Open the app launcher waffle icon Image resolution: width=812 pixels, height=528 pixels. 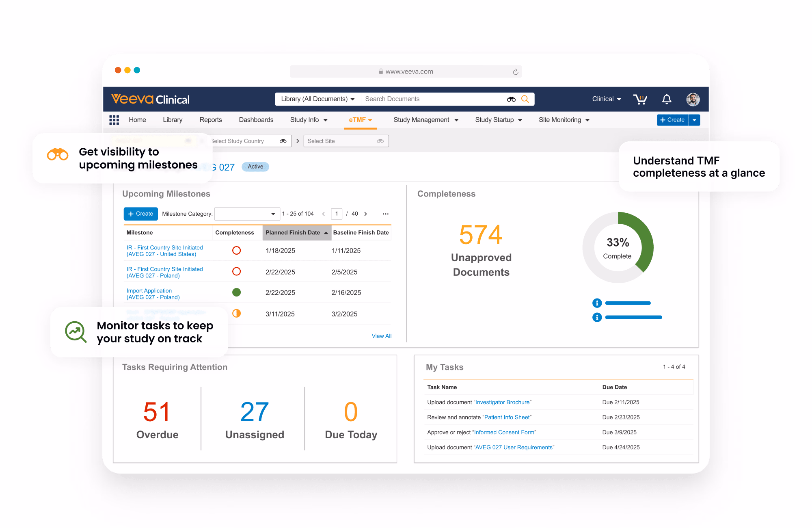114,119
